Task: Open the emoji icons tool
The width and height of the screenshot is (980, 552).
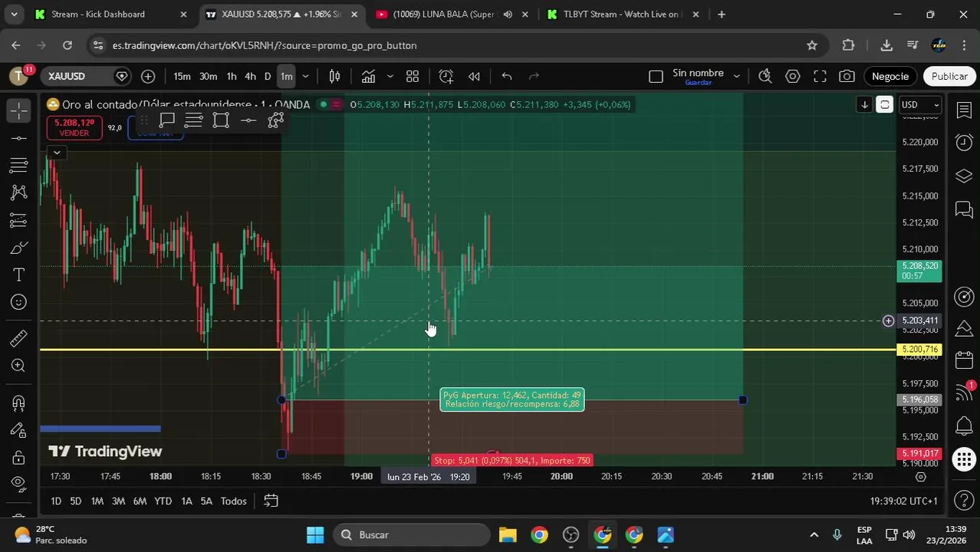Action: click(19, 302)
